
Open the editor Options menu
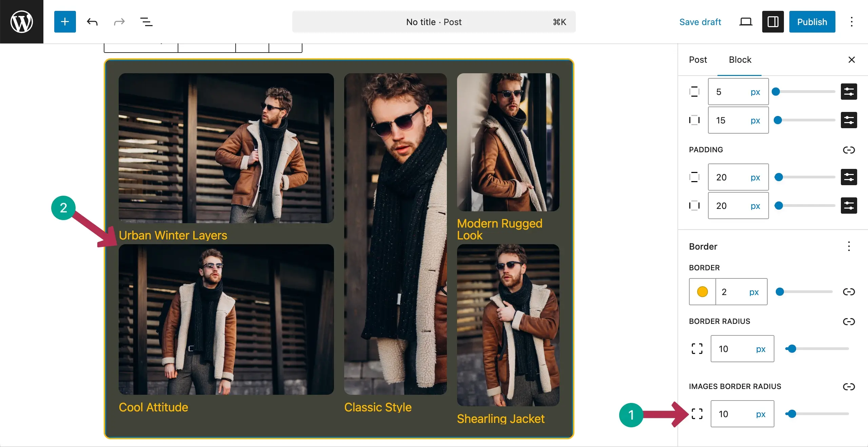[x=851, y=22]
